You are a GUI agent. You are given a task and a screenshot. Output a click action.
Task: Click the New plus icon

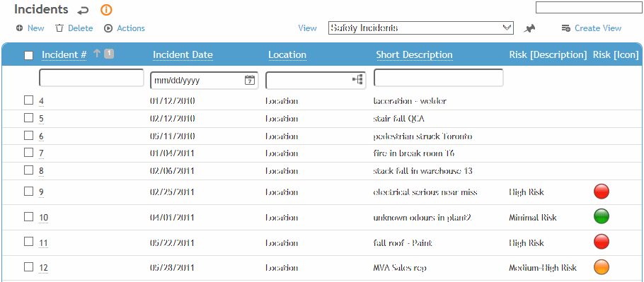19,28
